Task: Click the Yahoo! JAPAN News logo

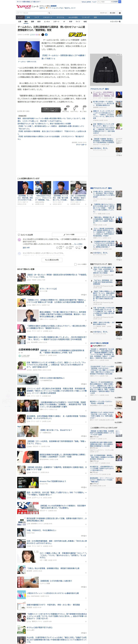Action: [27, 7]
